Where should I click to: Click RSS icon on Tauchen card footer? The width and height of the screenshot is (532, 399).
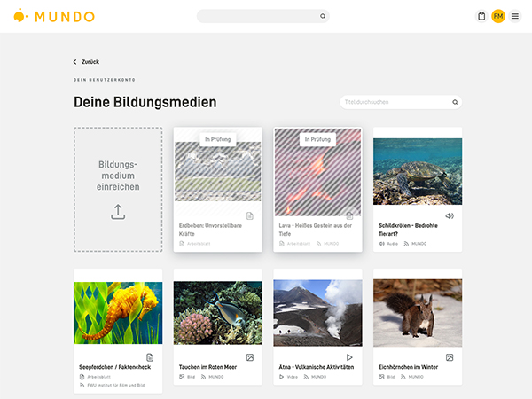(203, 377)
